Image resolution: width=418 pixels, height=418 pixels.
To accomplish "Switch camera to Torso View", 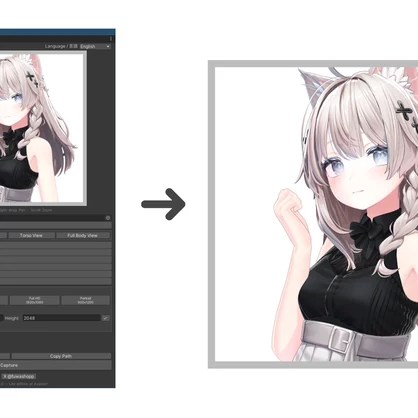I will click(31, 235).
